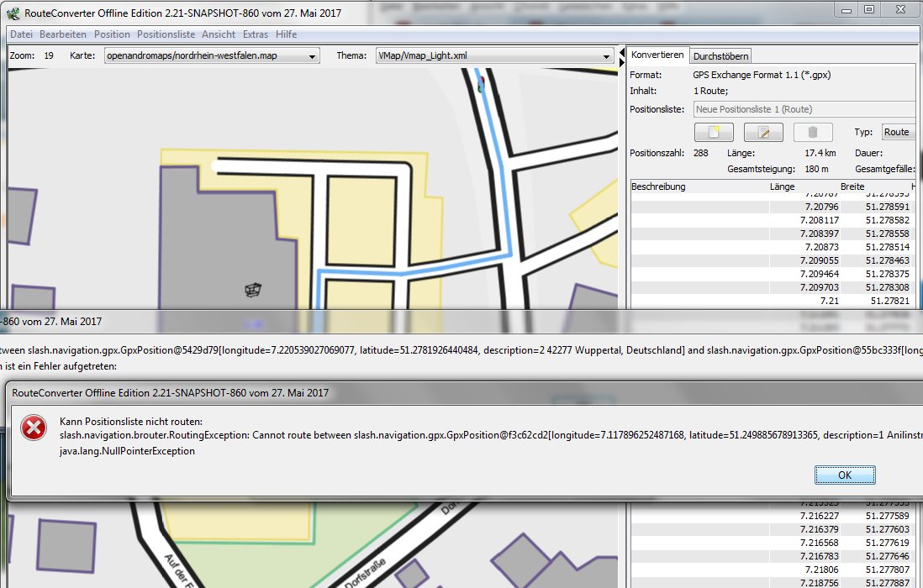
Task: Click the Positionsliste name field
Action: tap(803, 109)
